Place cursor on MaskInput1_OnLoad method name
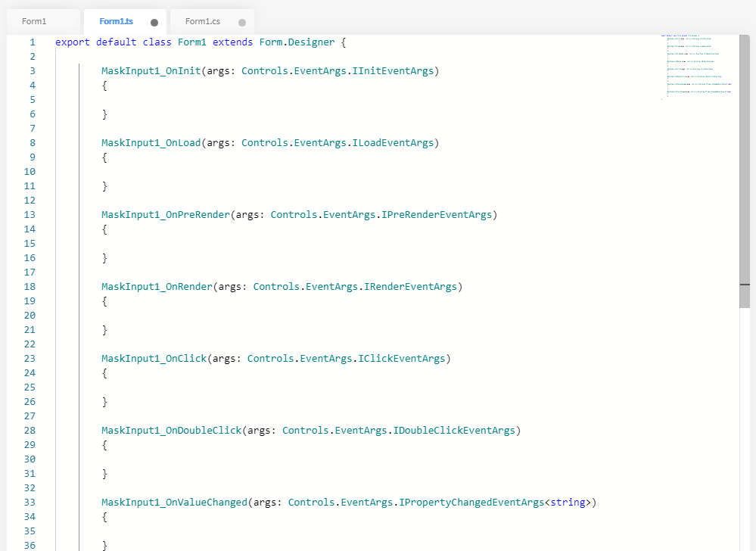The height and width of the screenshot is (551, 756). [x=151, y=143]
